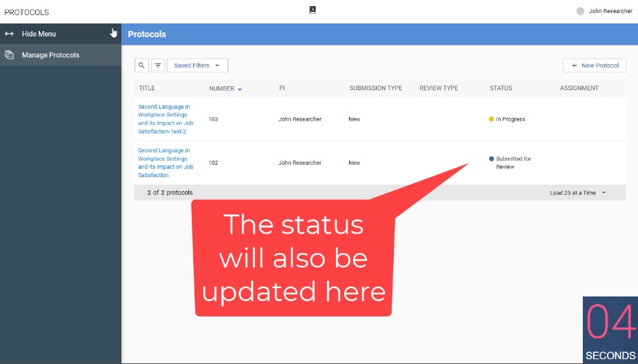Viewport: 638px width, 364px height.
Task: Open the Job Satisfaction-Test-2 protocol link
Action: click(166, 119)
